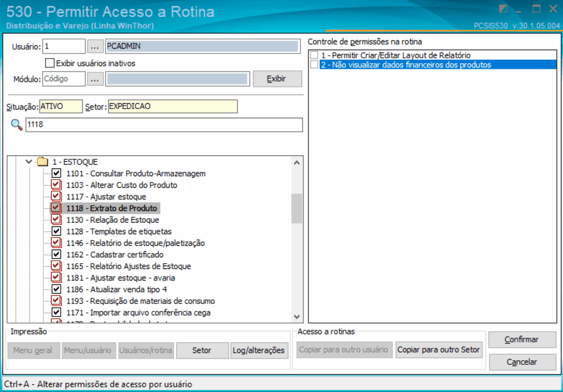Click disabled Copiar para outro usuário button

click(x=344, y=350)
